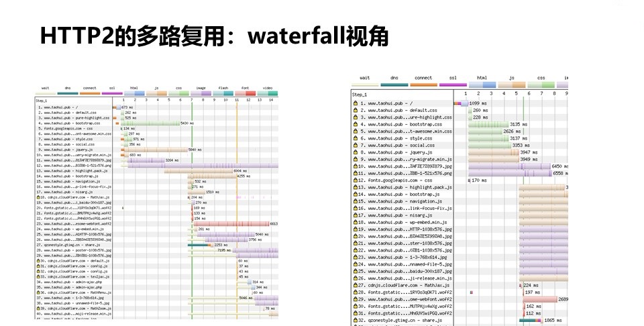Click the flash legend swatch in left waterfall
Screen dimensions: 644x326
(223, 93)
